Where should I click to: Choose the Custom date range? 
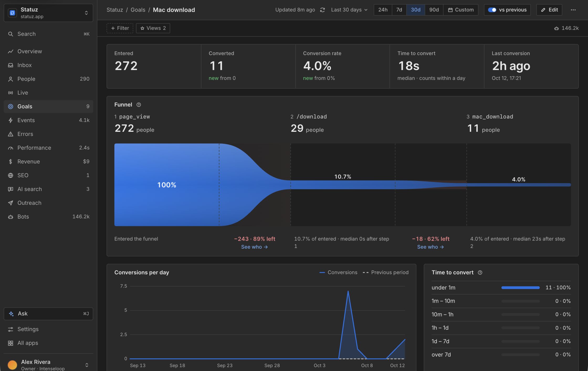(461, 10)
